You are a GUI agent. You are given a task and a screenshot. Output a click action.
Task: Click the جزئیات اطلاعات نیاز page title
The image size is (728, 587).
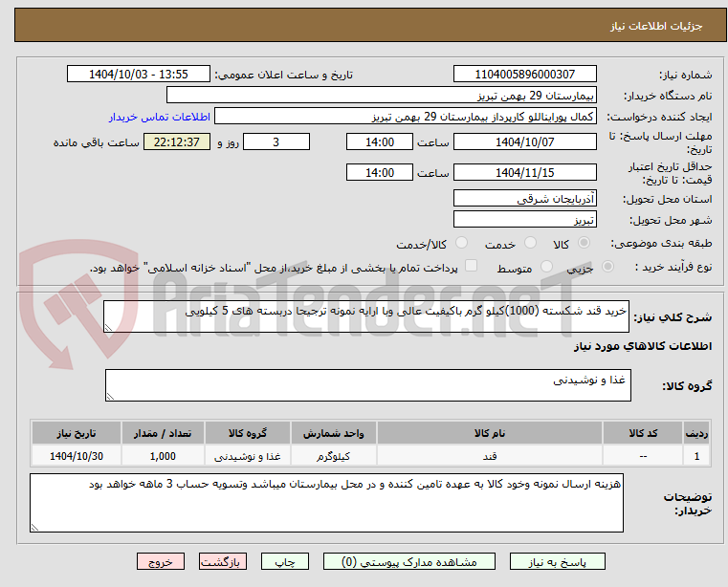pos(656,26)
